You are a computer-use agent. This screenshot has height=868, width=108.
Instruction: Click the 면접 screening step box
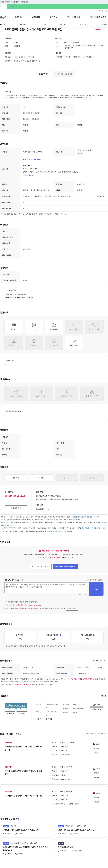coord(41,478)
